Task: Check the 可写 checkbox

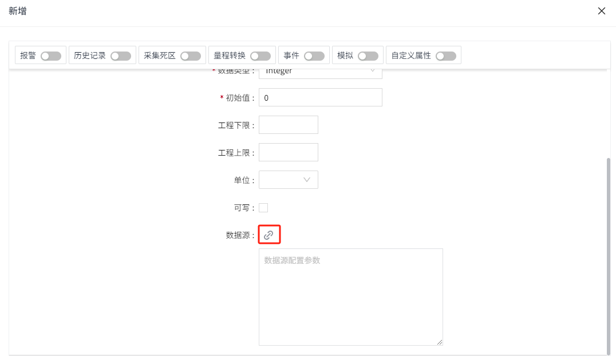Action: pos(263,208)
